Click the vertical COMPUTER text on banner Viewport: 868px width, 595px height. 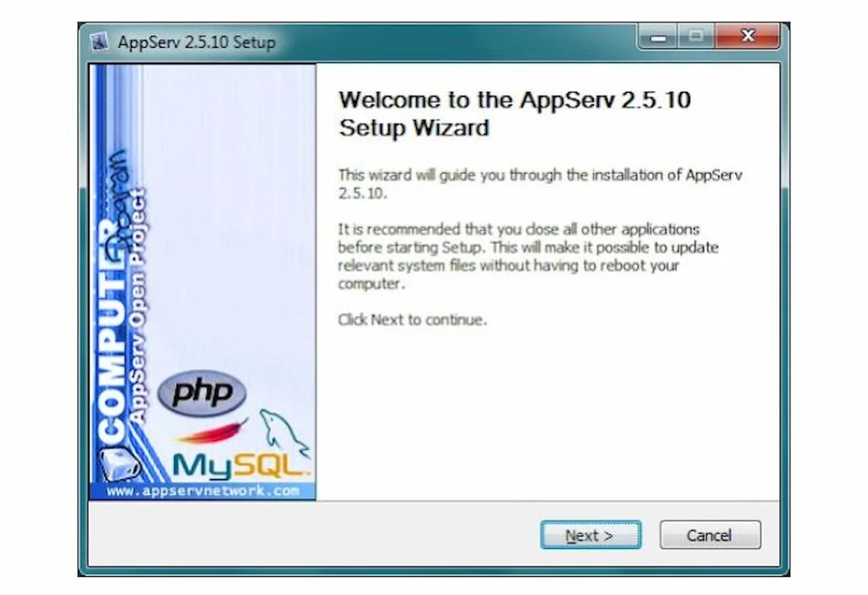click(x=112, y=333)
